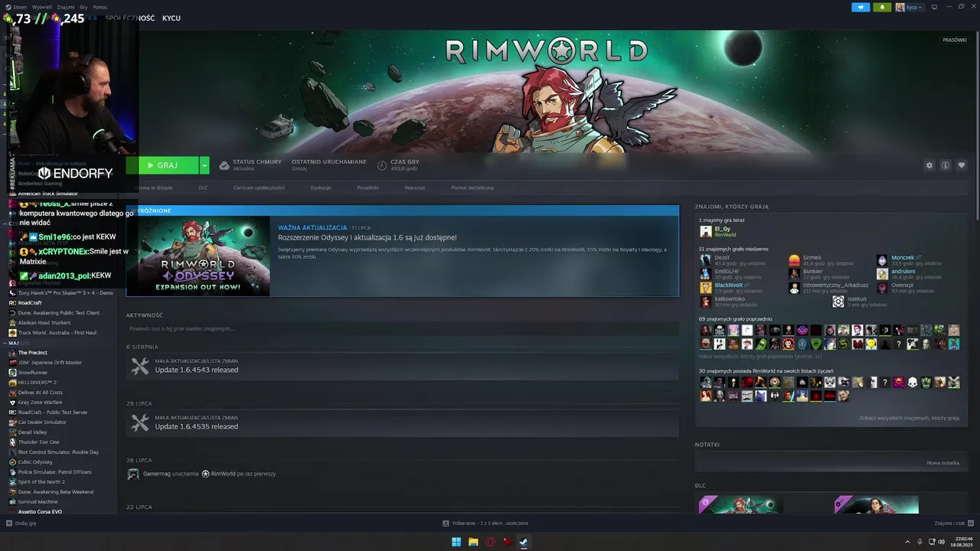The image size is (980, 551).
Task: Select HELLDIVERS 2 in library list
Action: 37,383
